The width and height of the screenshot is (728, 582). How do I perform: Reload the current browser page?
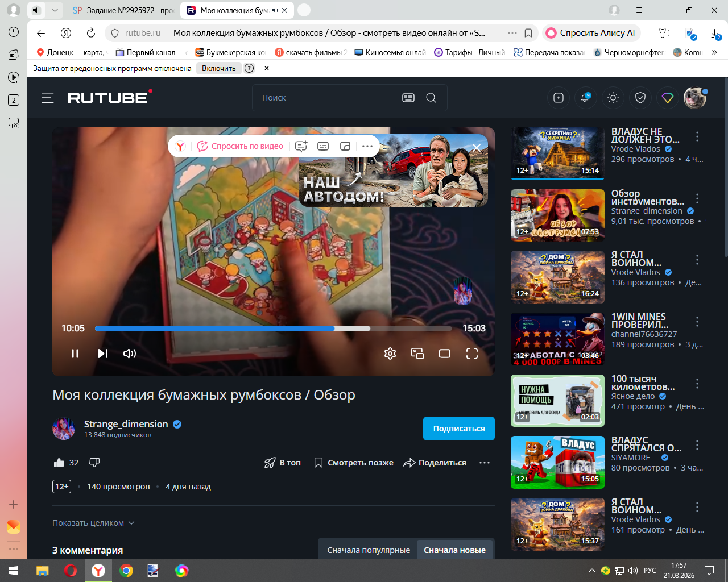pyautogui.click(x=91, y=33)
